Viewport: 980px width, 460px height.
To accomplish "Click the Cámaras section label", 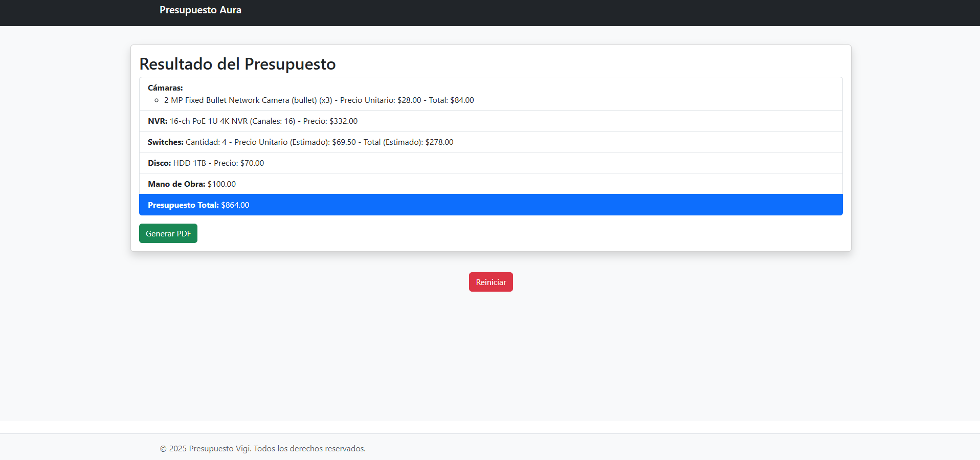I will [165, 88].
